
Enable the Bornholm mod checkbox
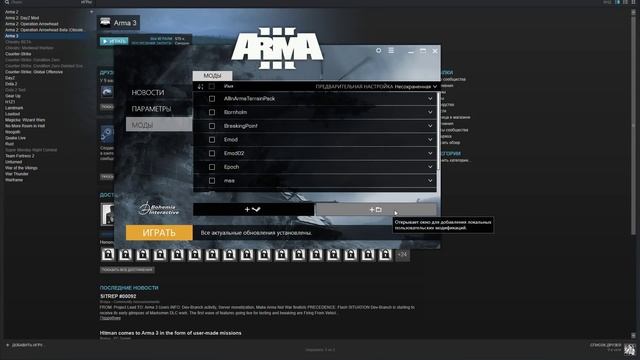point(212,112)
